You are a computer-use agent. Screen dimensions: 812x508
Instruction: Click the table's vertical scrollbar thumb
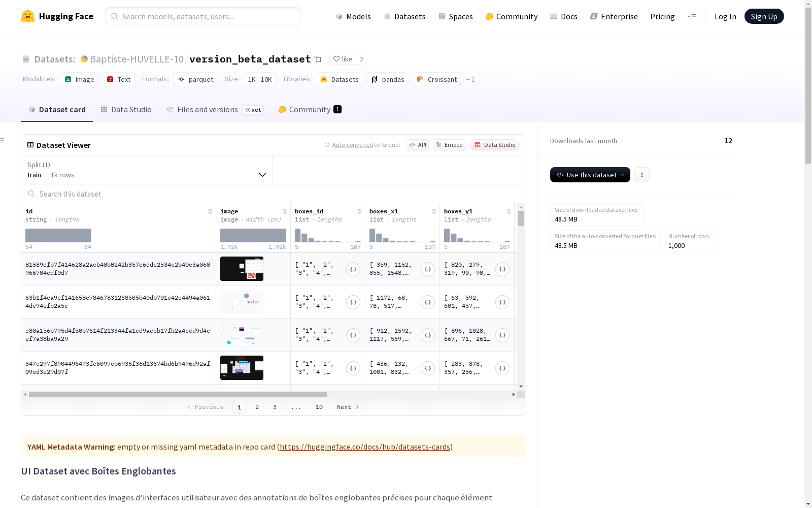521,218
